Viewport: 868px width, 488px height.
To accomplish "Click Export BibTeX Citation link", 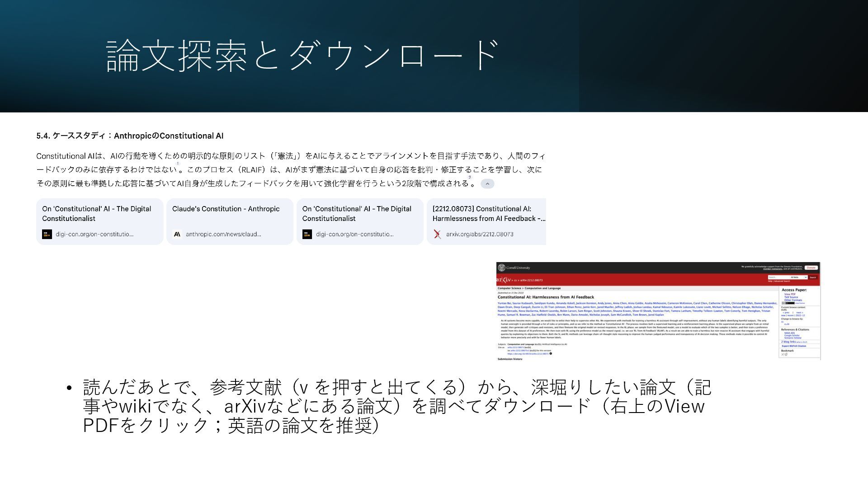I will click(794, 346).
